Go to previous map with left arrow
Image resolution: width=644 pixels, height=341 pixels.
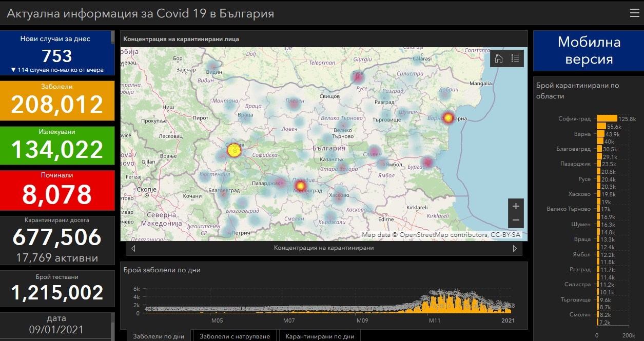coord(133,248)
